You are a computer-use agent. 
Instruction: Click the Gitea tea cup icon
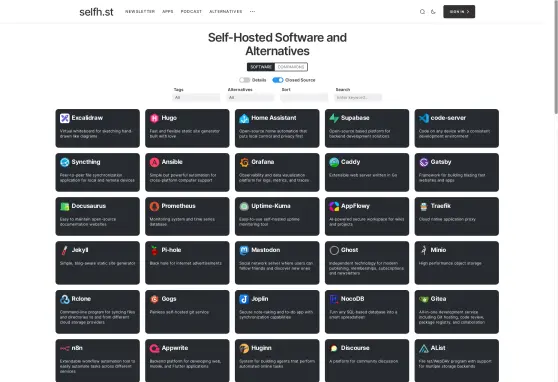click(x=423, y=299)
